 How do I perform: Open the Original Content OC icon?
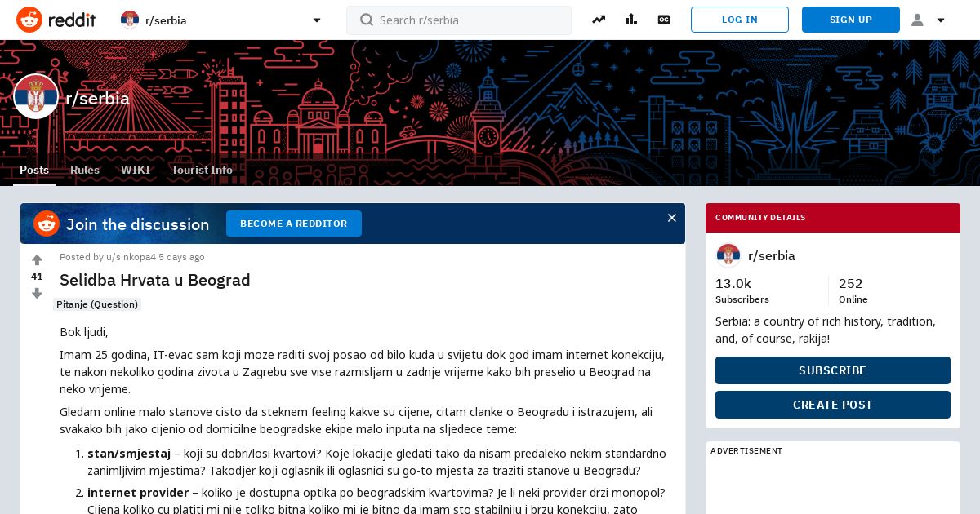pyautogui.click(x=664, y=20)
